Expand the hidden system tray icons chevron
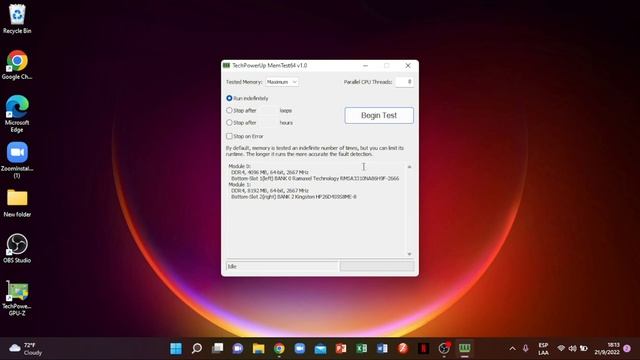The width and height of the screenshot is (640, 360). click(x=512, y=349)
